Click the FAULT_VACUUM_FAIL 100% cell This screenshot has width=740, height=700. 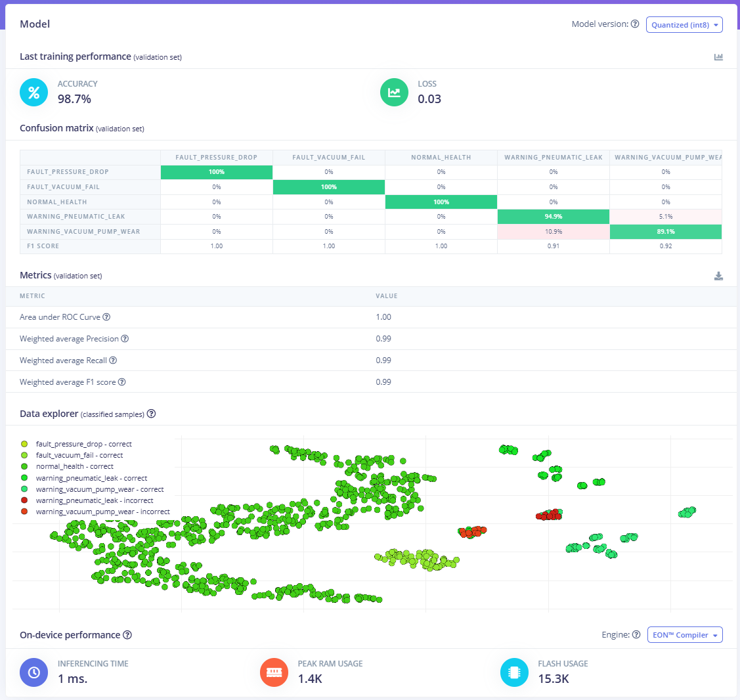[329, 187]
